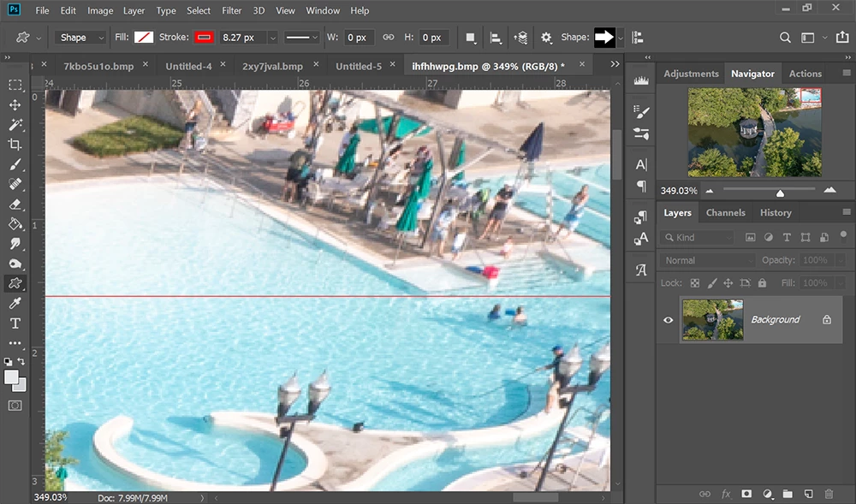Open the Brush Settings panel icon
Viewport: 856px width, 504px height.
click(641, 133)
